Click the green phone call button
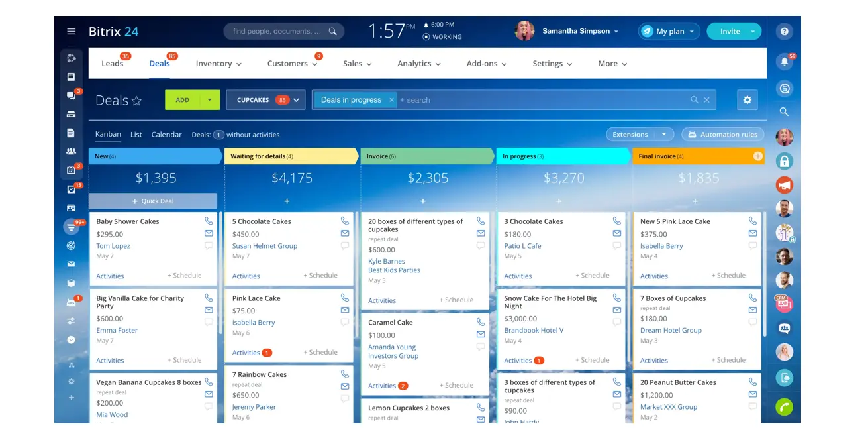 (x=784, y=407)
